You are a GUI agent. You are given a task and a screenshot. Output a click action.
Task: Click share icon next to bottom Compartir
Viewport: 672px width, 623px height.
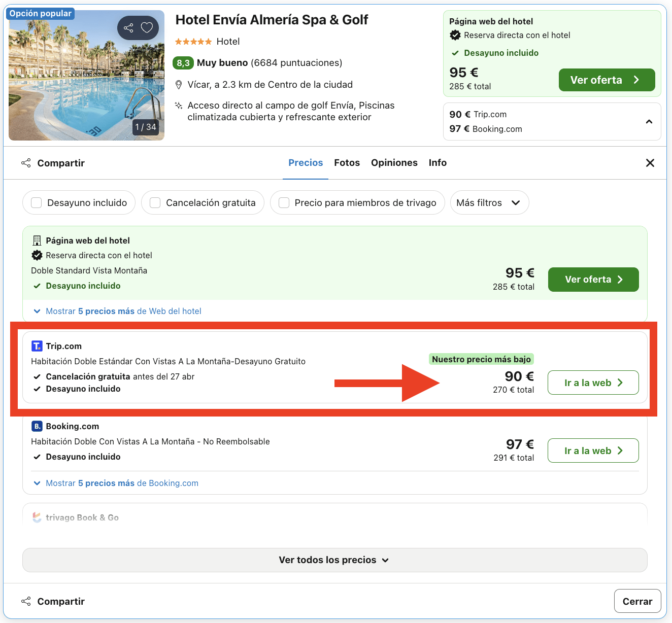(x=26, y=601)
